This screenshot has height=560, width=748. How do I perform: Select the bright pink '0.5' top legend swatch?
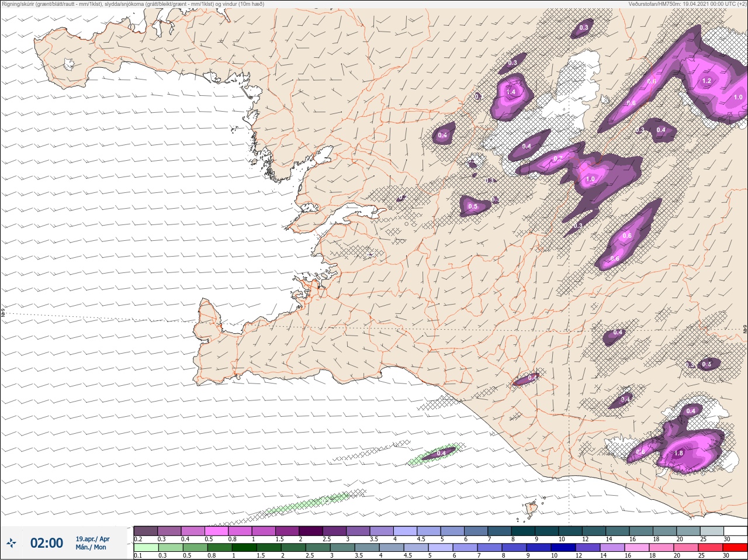(x=216, y=531)
